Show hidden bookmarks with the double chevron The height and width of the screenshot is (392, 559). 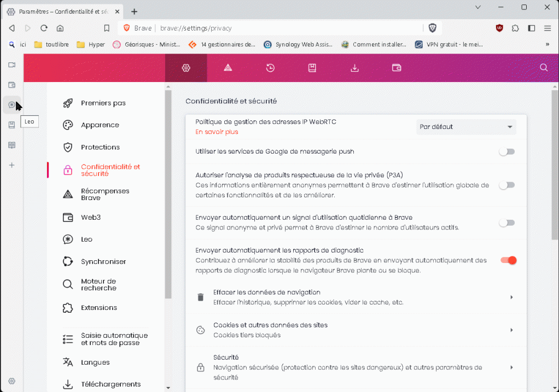pyautogui.click(x=548, y=44)
